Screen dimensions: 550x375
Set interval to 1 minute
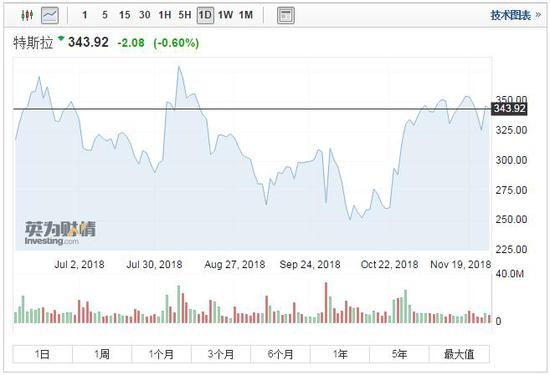point(85,15)
